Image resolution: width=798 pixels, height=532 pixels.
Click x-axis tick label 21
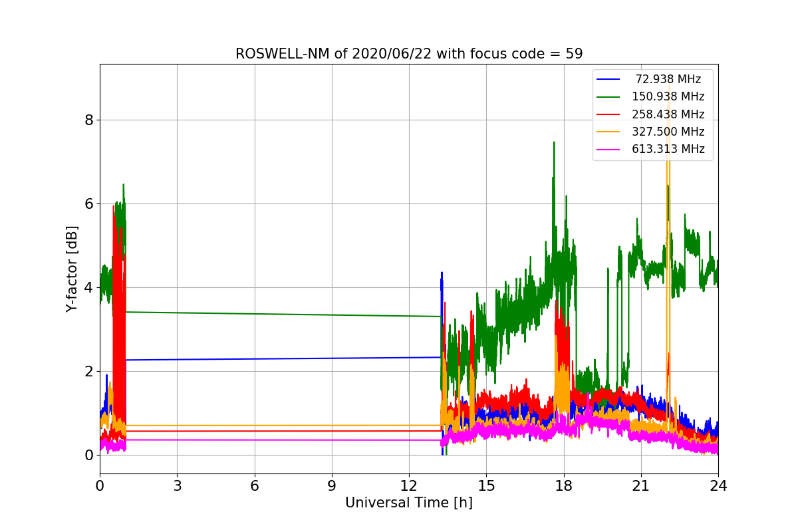click(x=641, y=485)
